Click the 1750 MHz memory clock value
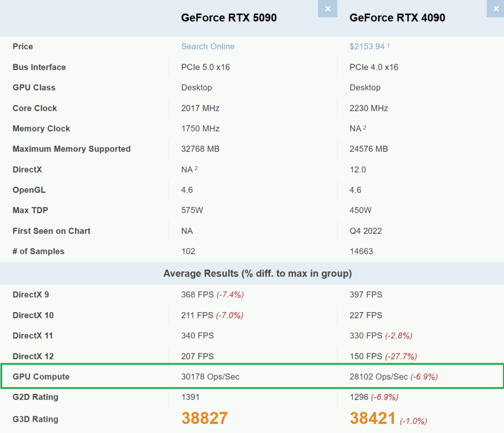 pyautogui.click(x=200, y=129)
